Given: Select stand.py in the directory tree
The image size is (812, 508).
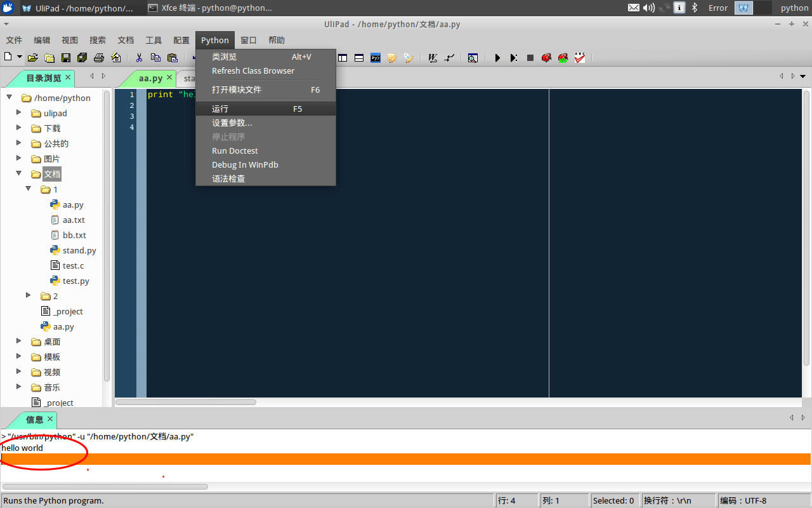Looking at the screenshot, I should coord(79,250).
